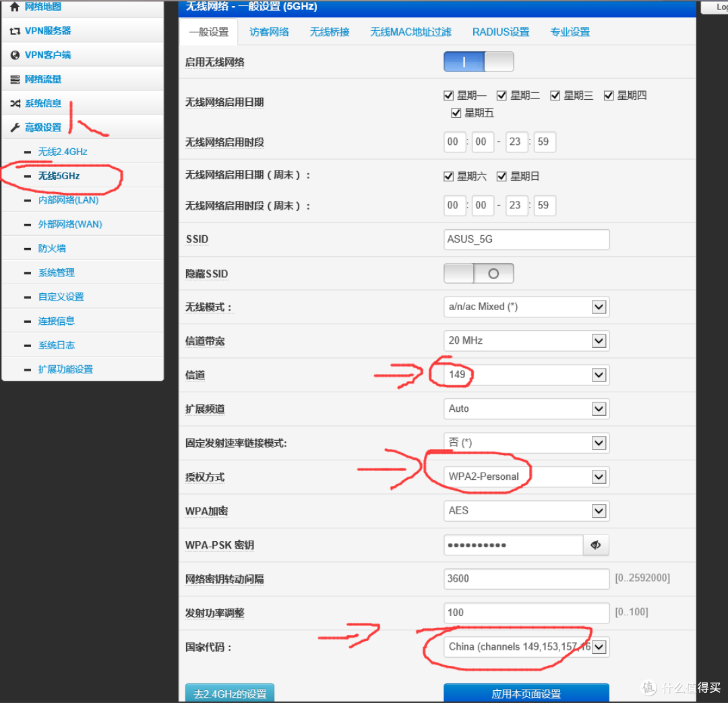
Task: Click weekend start hour field in 周末时段
Action: point(454,205)
